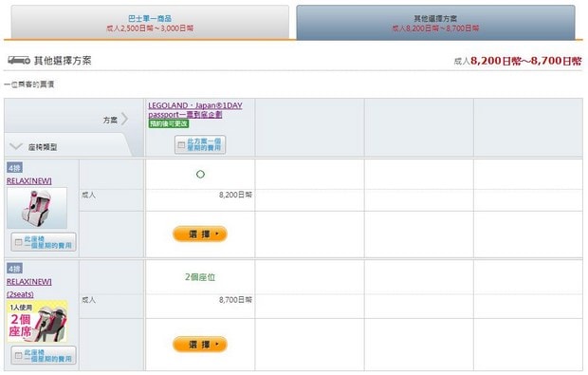Image resolution: width=588 pixels, height=375 pixels.
Task: Click the second row's 4排 badge
Action: coord(14,269)
